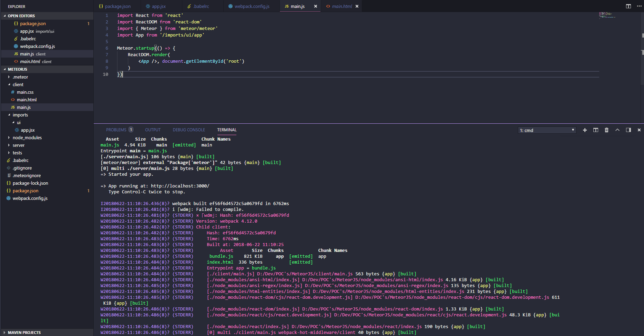Expand the server folder
The height and width of the screenshot is (336, 644).
47,145
